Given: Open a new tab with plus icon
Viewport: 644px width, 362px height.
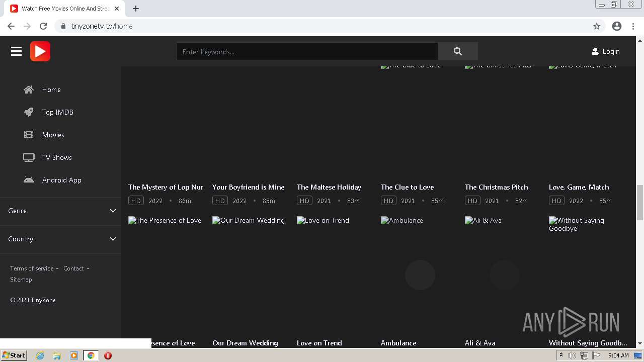Looking at the screenshot, I should point(136,9).
